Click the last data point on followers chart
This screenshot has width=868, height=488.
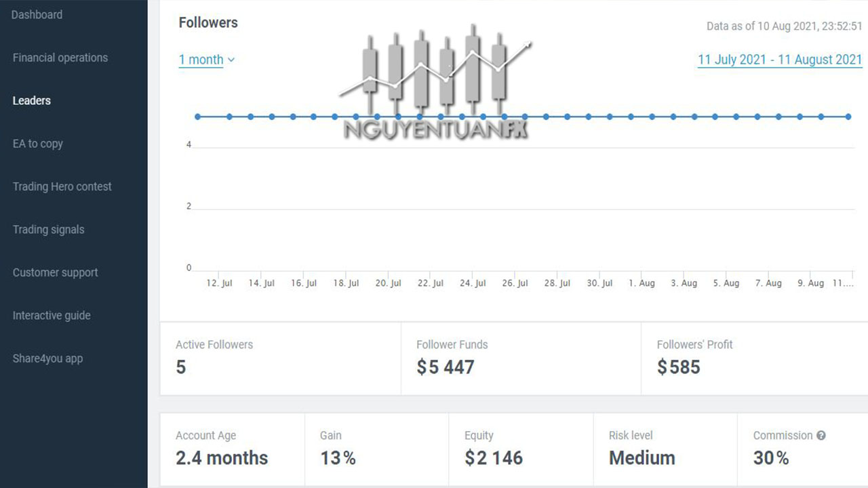point(848,117)
